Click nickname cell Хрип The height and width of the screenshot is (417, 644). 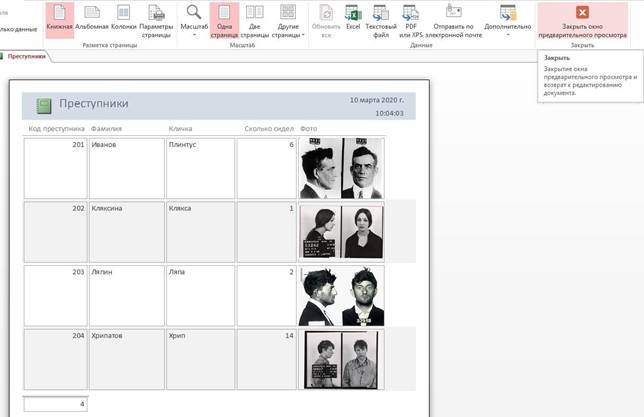tap(200, 359)
